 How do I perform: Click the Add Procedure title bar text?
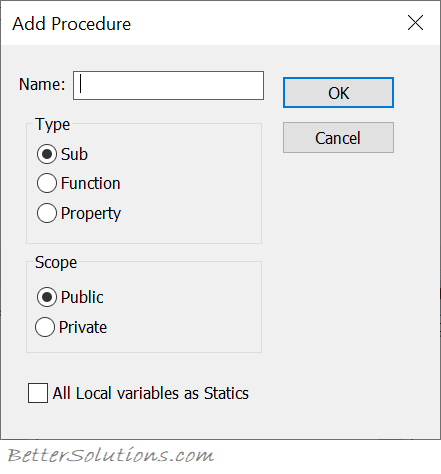[x=72, y=24]
